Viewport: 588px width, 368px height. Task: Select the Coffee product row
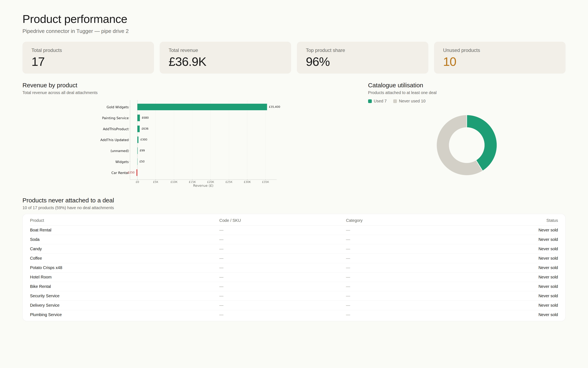294,258
